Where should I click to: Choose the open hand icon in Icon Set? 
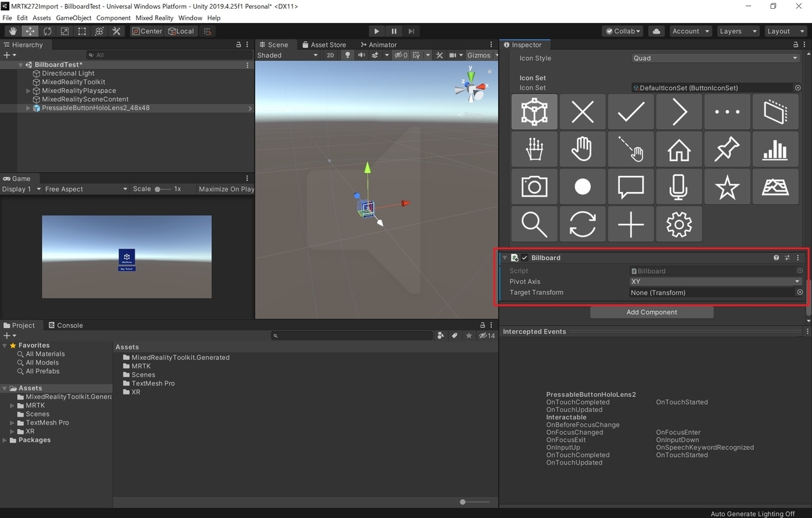(x=583, y=149)
